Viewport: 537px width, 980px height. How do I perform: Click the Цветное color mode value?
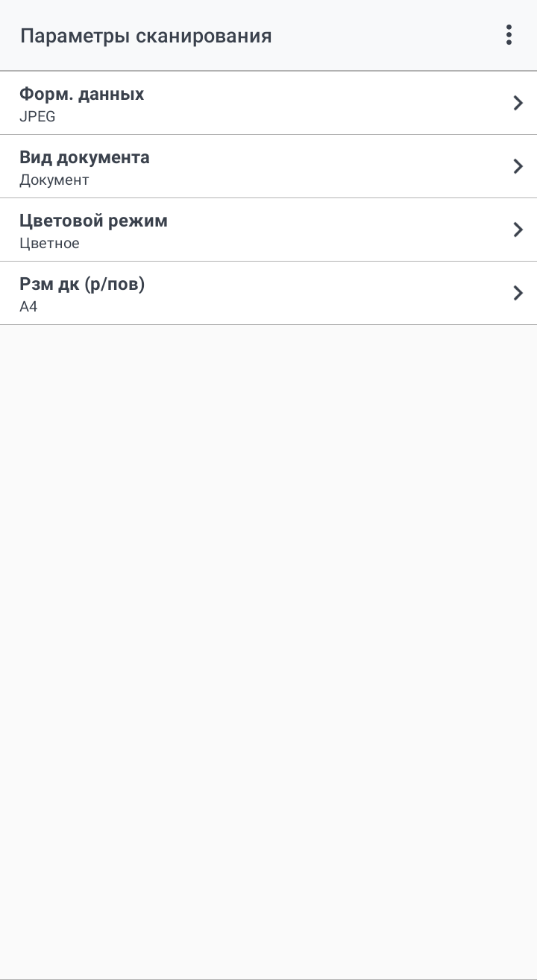click(49, 244)
